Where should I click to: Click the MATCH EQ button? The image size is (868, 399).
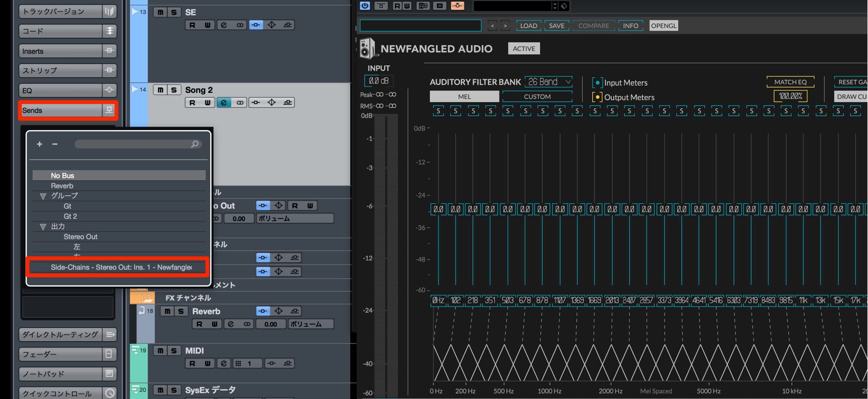[790, 82]
